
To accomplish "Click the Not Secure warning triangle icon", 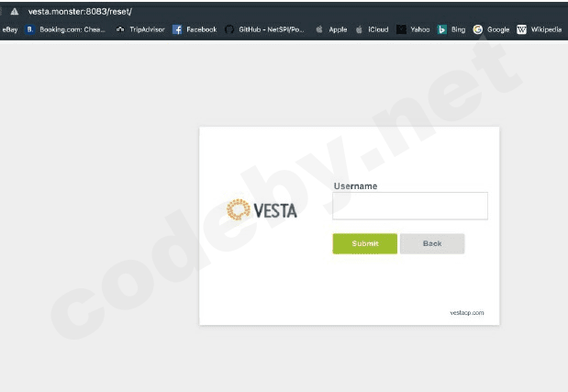I will click(15, 12).
